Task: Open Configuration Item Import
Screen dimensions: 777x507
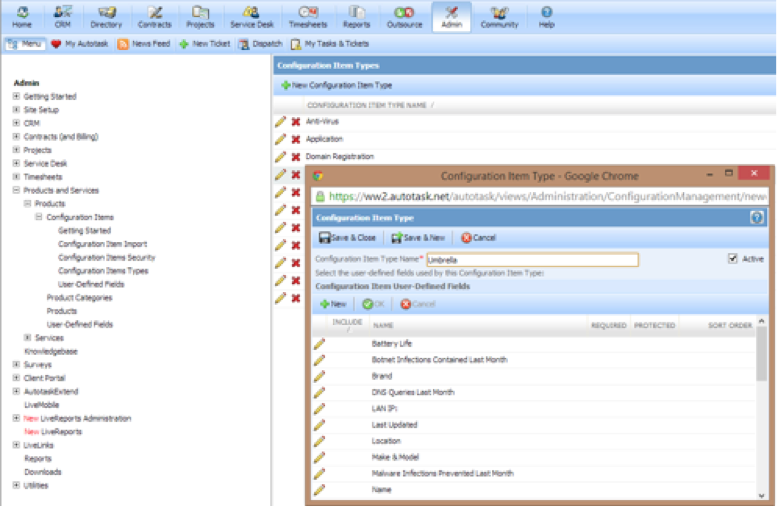Action: coord(103,244)
